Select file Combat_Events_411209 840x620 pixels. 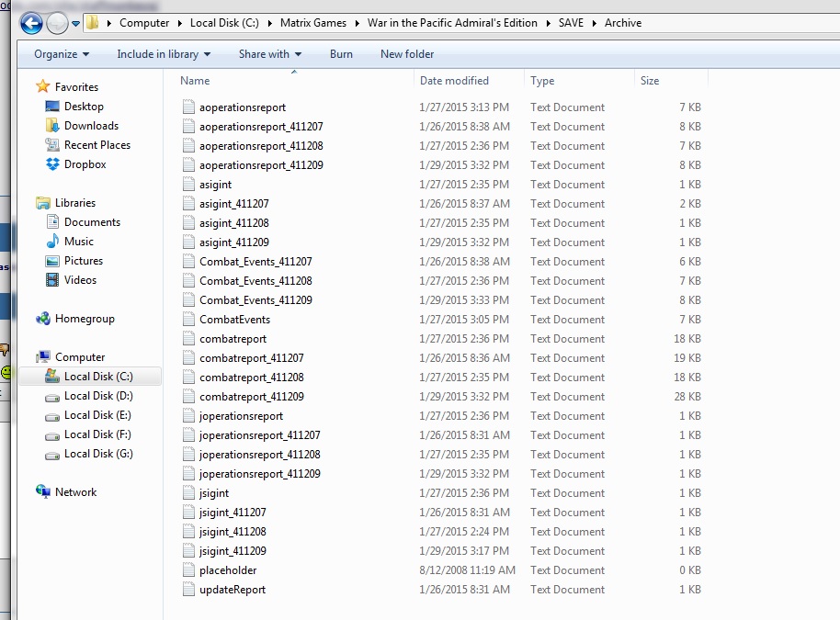point(255,299)
